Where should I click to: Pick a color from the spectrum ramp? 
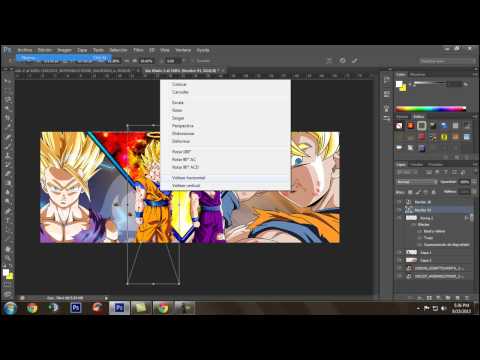tap(430, 109)
